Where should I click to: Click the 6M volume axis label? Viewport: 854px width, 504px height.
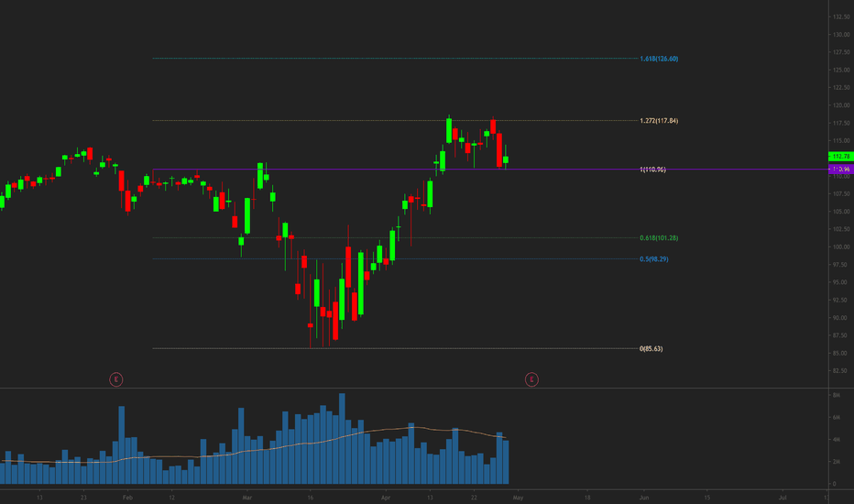point(836,417)
